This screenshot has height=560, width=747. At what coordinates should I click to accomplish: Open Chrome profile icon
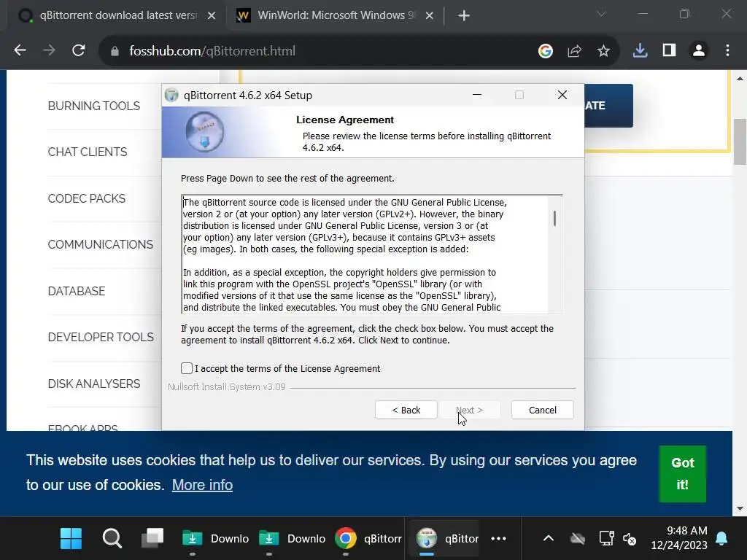tap(699, 50)
